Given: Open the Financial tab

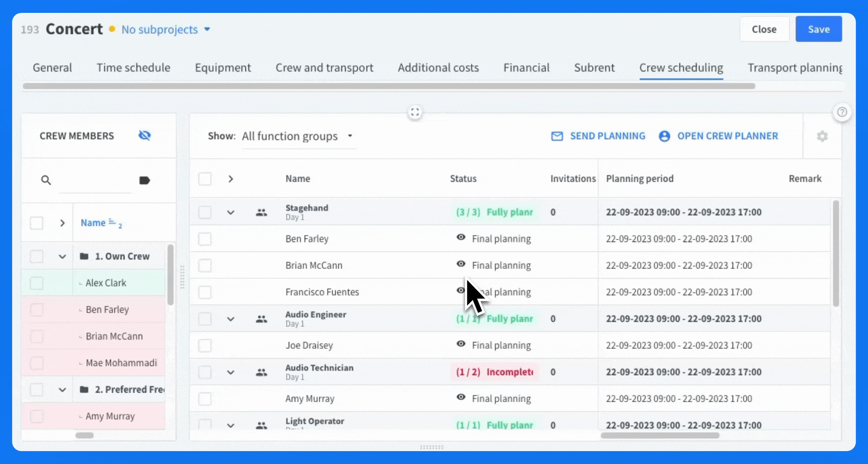Looking at the screenshot, I should click(526, 67).
